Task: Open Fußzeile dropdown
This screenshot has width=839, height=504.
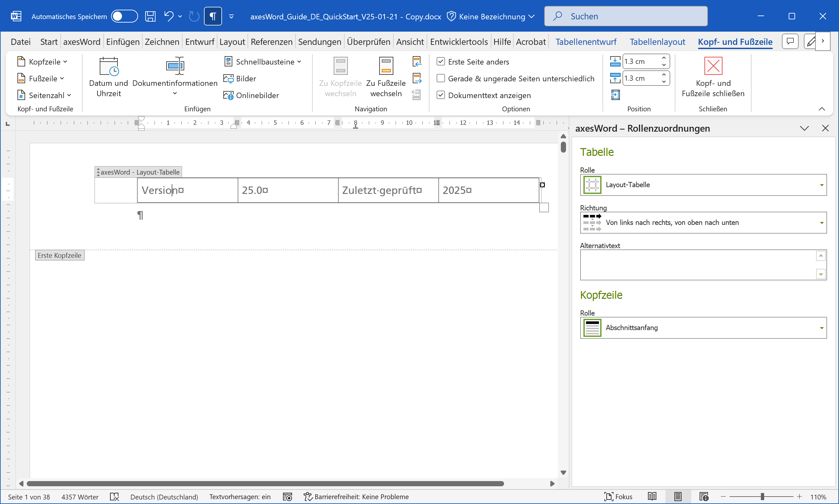Action: click(x=40, y=78)
